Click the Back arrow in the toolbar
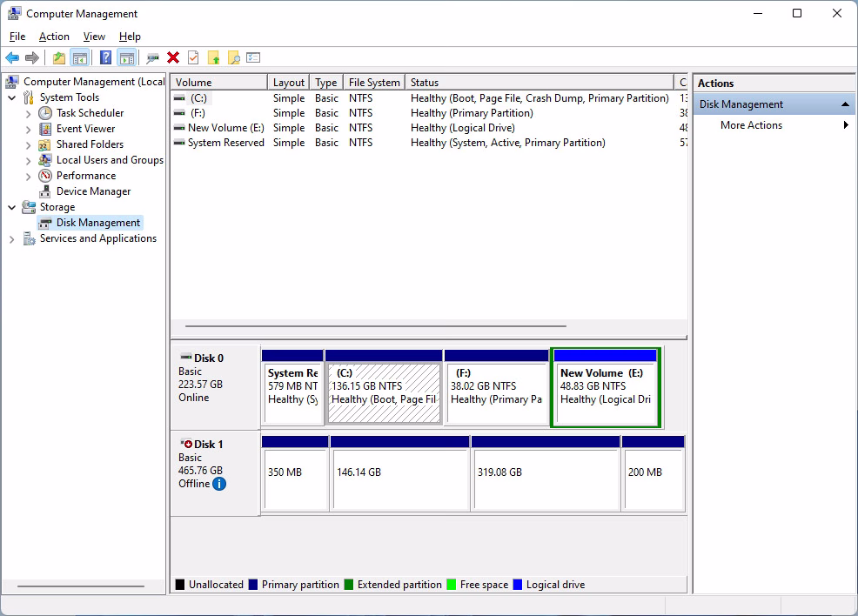Image resolution: width=858 pixels, height=616 pixels. (12, 57)
